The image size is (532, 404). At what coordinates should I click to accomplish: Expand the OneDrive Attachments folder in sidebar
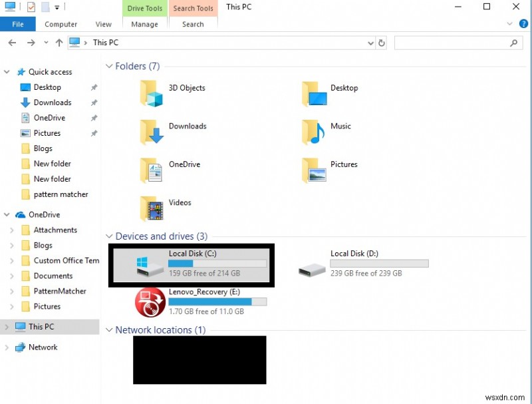click(x=13, y=230)
